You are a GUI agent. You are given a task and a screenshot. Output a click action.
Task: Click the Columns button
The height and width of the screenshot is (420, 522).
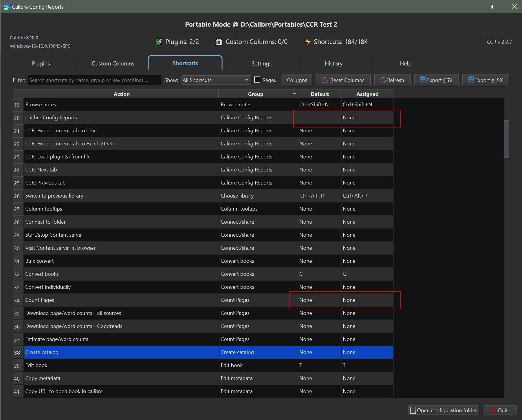tap(297, 80)
